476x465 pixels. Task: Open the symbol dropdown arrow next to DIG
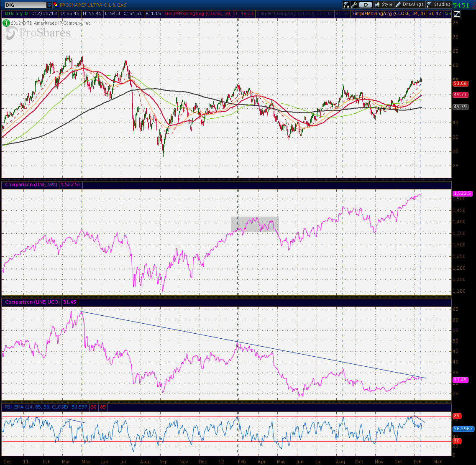[49, 5]
